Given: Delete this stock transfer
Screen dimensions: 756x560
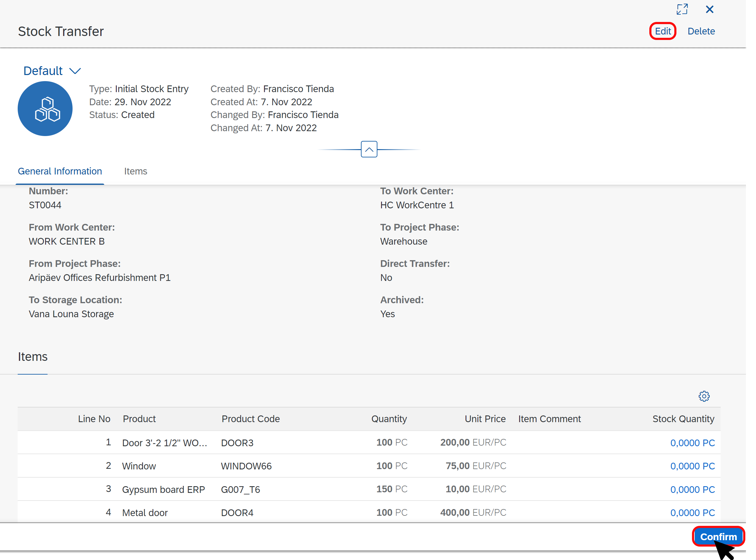Looking at the screenshot, I should coord(701,31).
